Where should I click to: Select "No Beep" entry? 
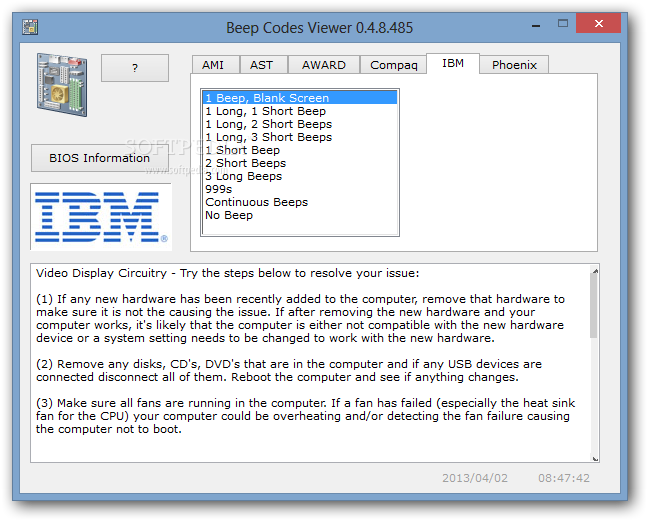click(300, 215)
